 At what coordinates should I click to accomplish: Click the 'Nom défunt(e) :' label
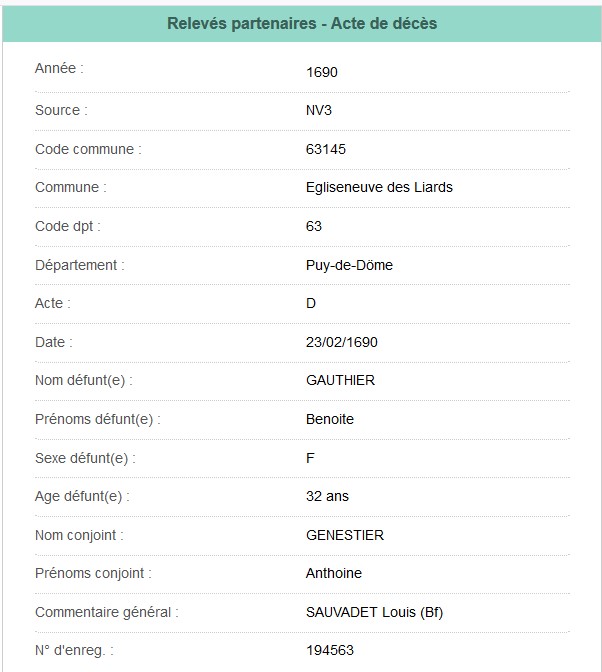pos(84,381)
